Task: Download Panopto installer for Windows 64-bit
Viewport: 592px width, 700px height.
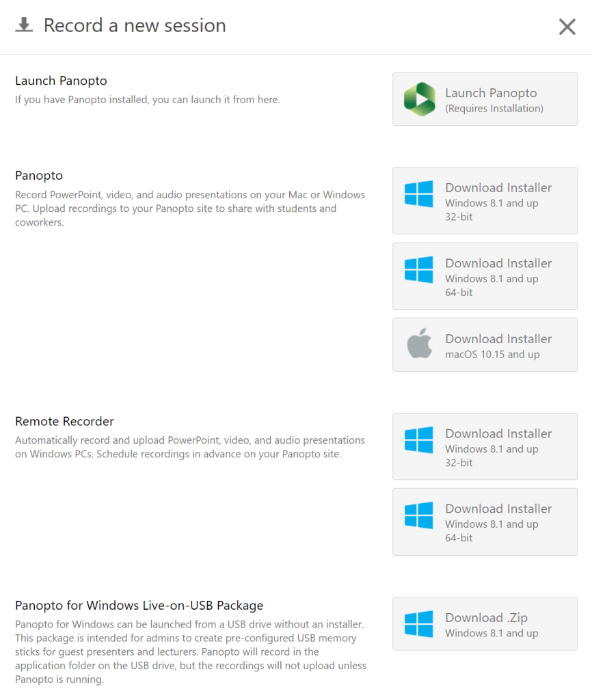Action: click(485, 276)
